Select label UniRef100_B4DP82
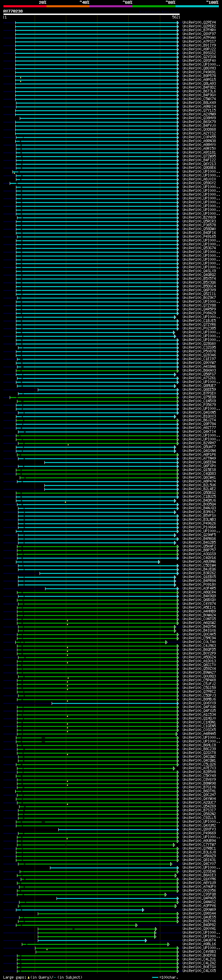Screen dimensions: 222x980 coord(199,925)
